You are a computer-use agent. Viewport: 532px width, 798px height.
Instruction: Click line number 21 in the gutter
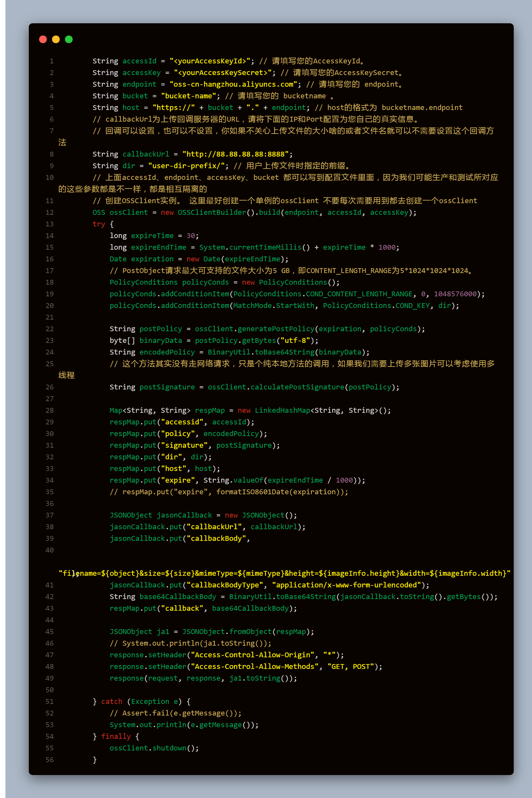[x=49, y=317]
